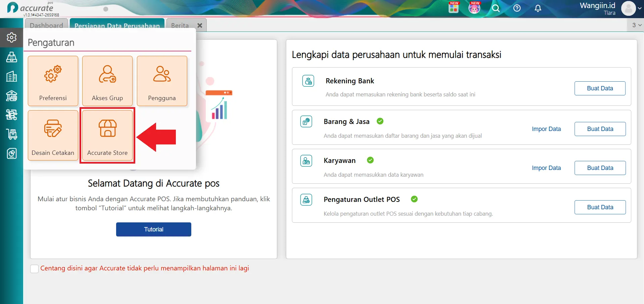Click Buat Data for Rekening Bank
This screenshot has width=644, height=304.
[x=600, y=88]
